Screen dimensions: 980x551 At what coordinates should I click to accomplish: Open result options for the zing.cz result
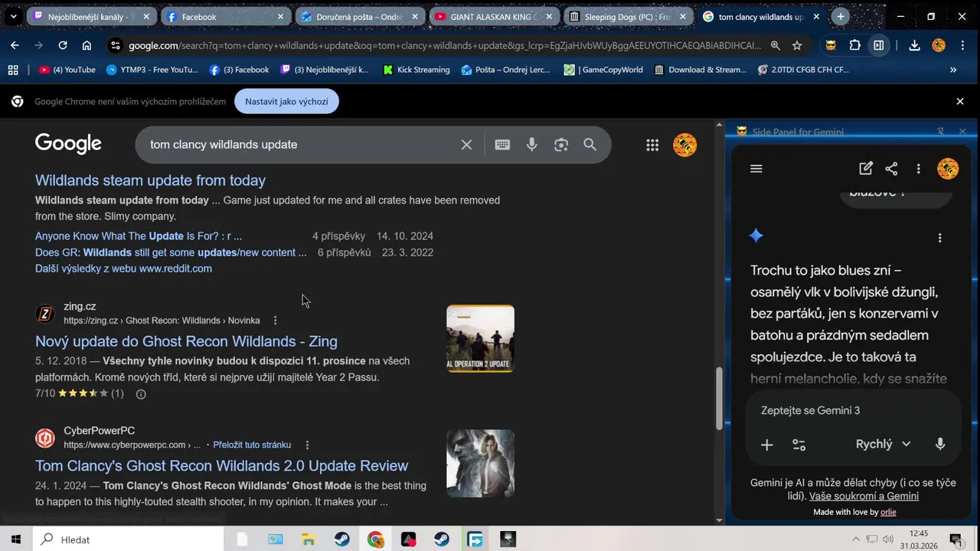coord(275,321)
